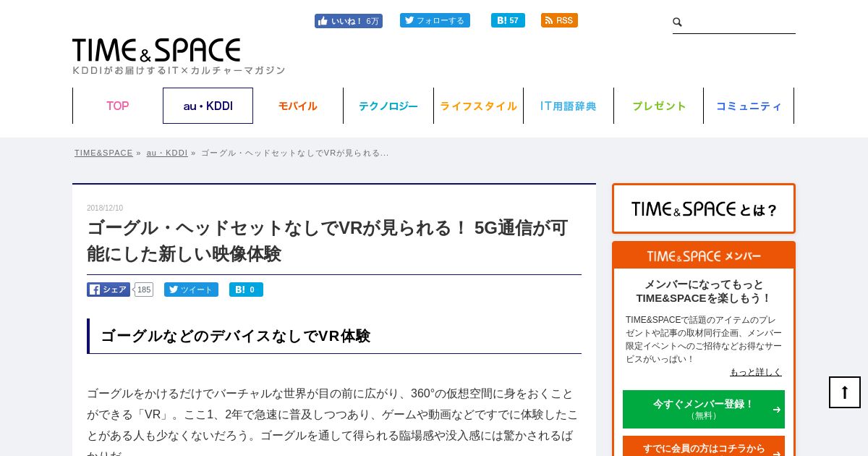Click the article date 2018/12/10

(105, 208)
